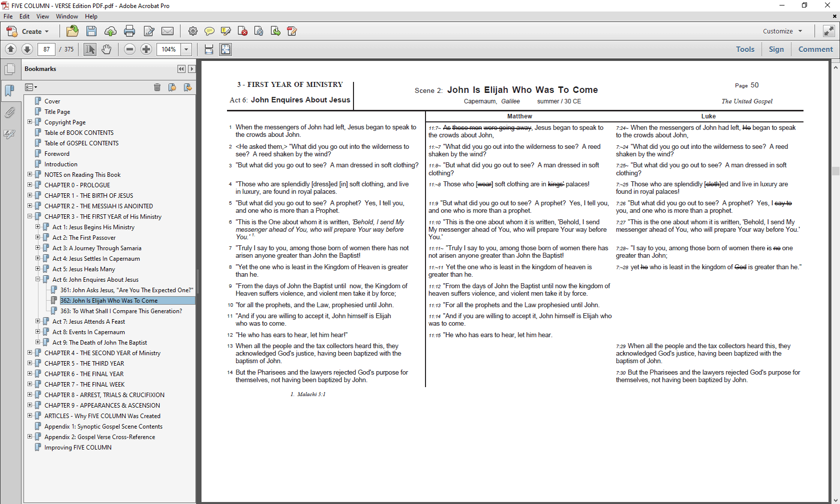Open the Sign pane
840x504 pixels.
pos(776,49)
